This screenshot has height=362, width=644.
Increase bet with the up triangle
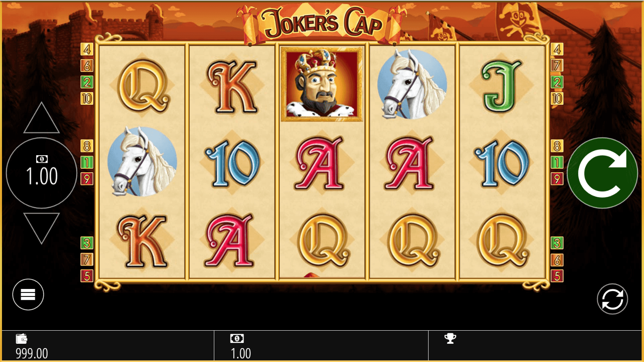coord(41,118)
